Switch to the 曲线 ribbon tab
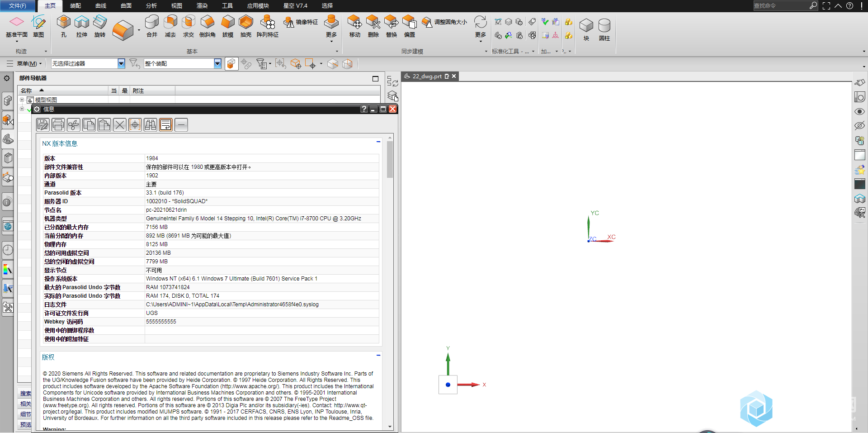This screenshot has height=433, width=868. pos(101,6)
